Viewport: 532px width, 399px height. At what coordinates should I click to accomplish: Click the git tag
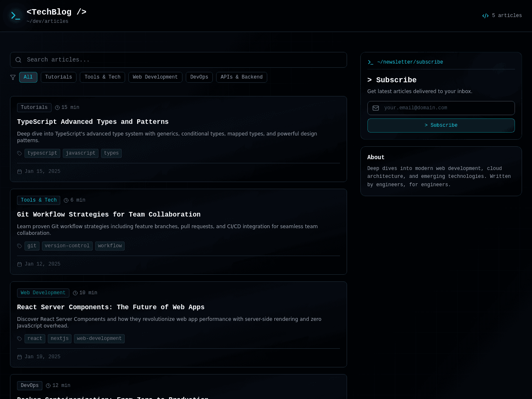32,246
